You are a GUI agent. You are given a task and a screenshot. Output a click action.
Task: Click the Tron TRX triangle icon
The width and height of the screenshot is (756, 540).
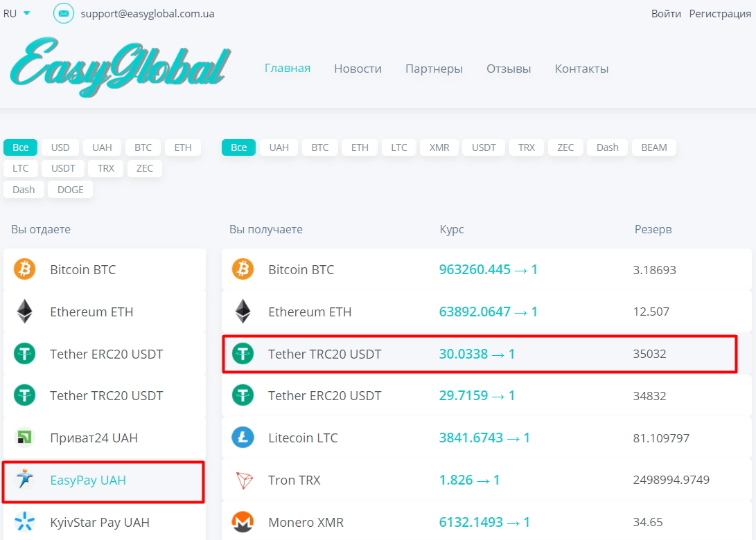click(x=243, y=480)
